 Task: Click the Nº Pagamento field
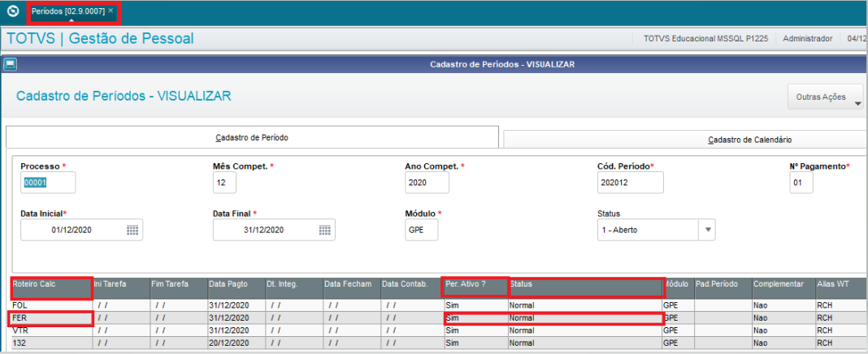801,183
